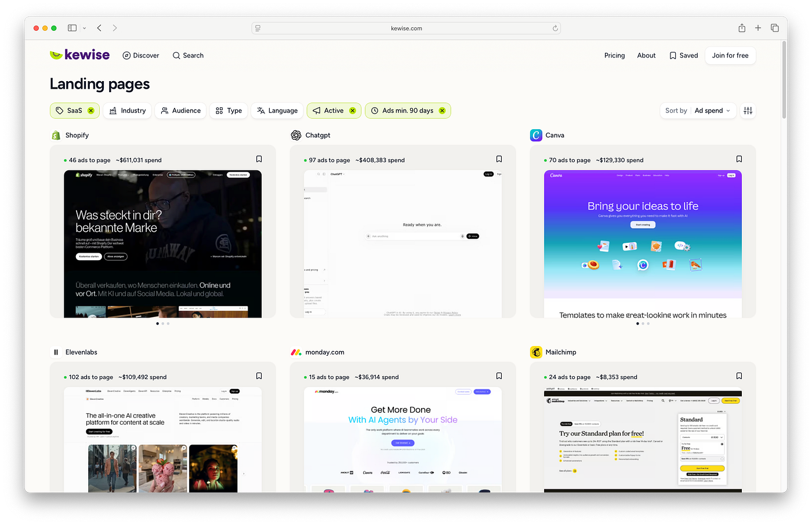Click the Chatgpt brand name
The image size is (812, 525).
tap(318, 136)
